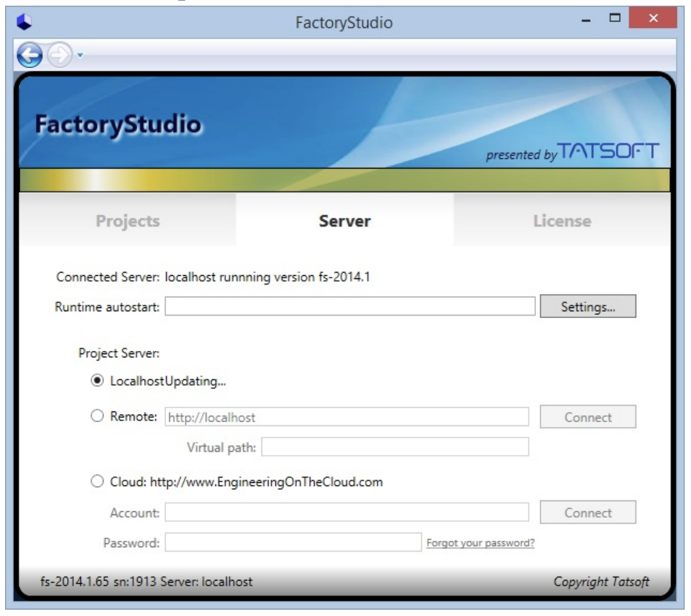Focus the Runtime autostart text field

point(351,307)
